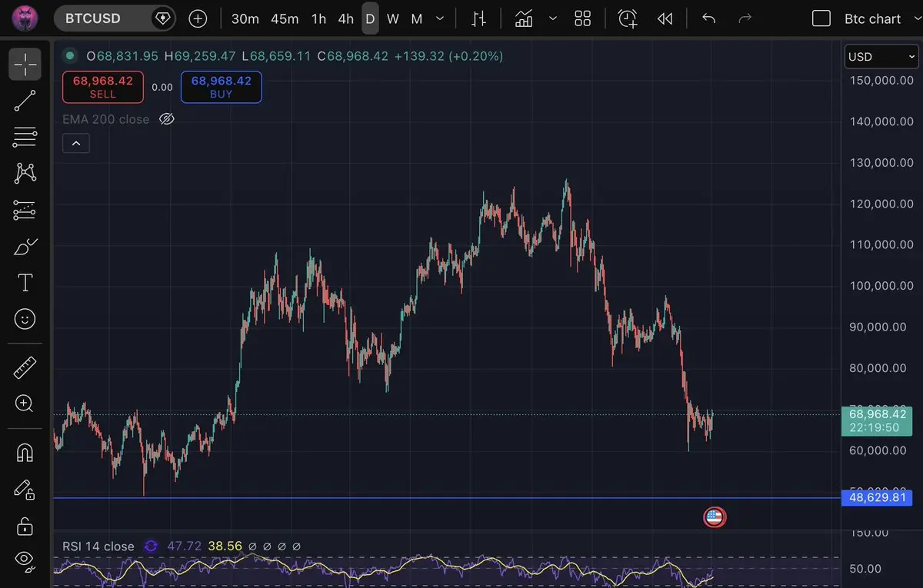
Task: Select the EMA 200 close legend
Action: (106, 119)
